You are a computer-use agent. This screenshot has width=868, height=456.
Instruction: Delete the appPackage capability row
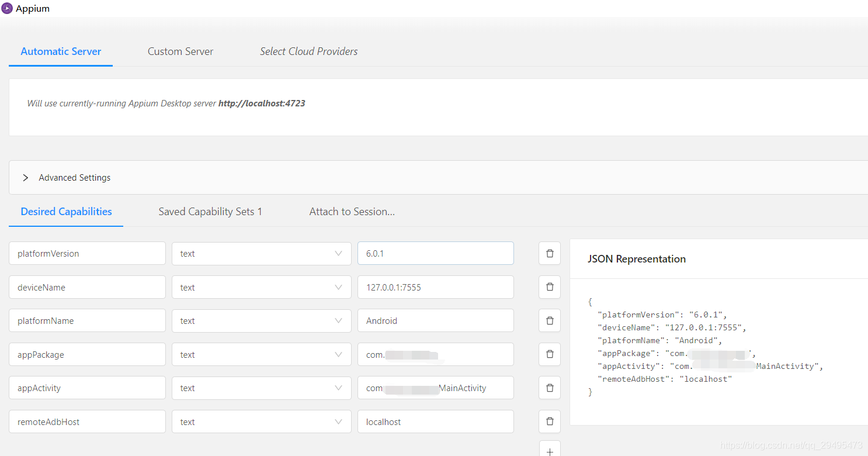[549, 354]
